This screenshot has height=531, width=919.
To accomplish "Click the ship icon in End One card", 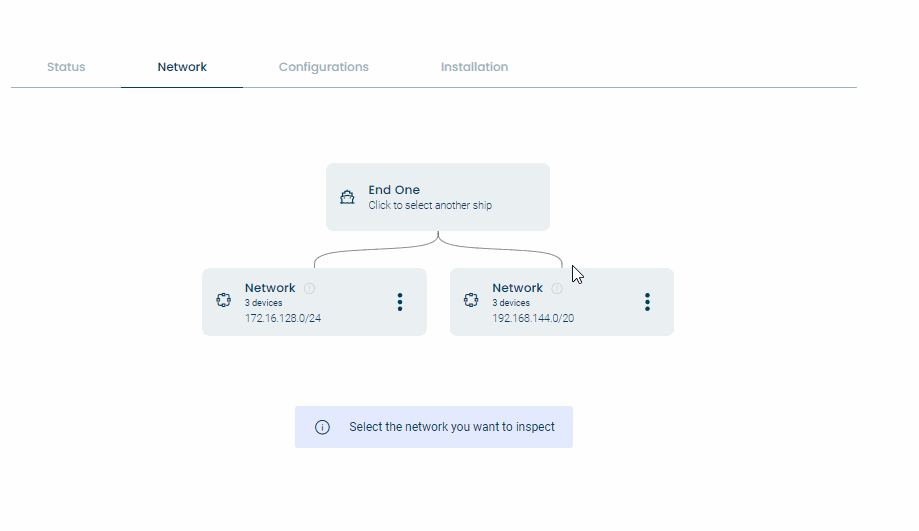I will point(347,197).
